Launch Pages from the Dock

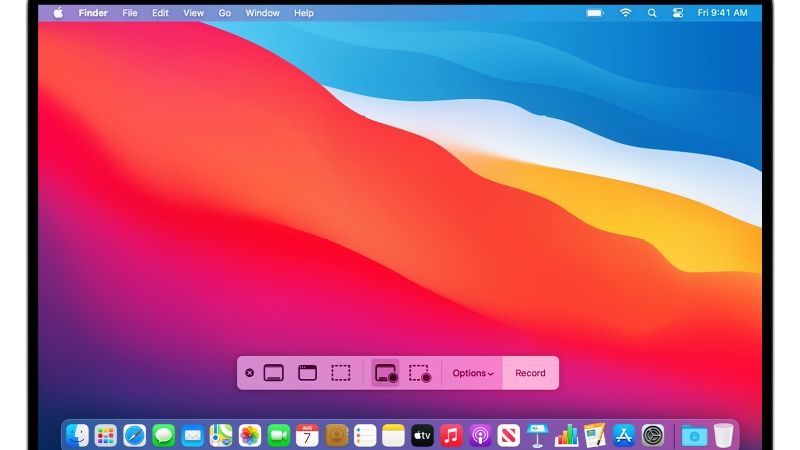click(595, 436)
